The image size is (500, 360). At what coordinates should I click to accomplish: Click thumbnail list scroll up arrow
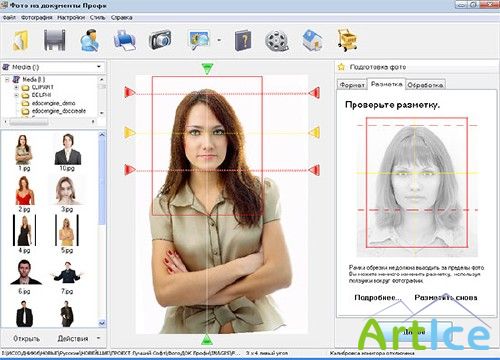pyautogui.click(x=102, y=134)
